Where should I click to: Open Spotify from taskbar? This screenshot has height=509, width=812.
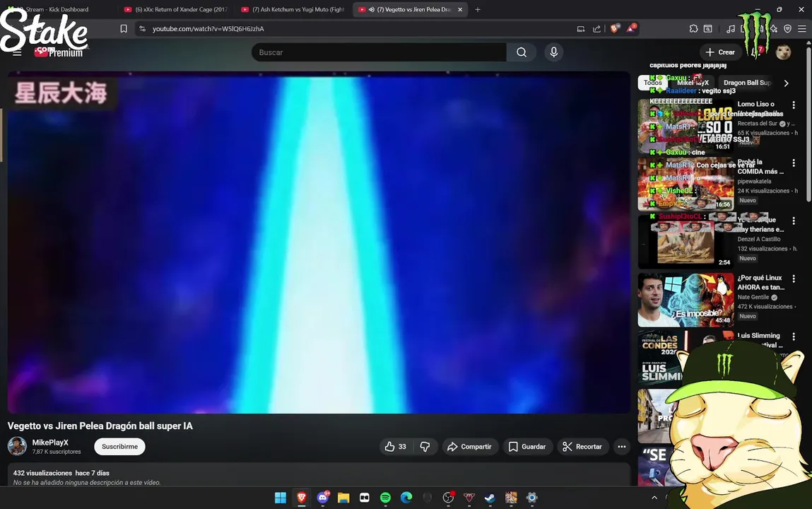[385, 498]
